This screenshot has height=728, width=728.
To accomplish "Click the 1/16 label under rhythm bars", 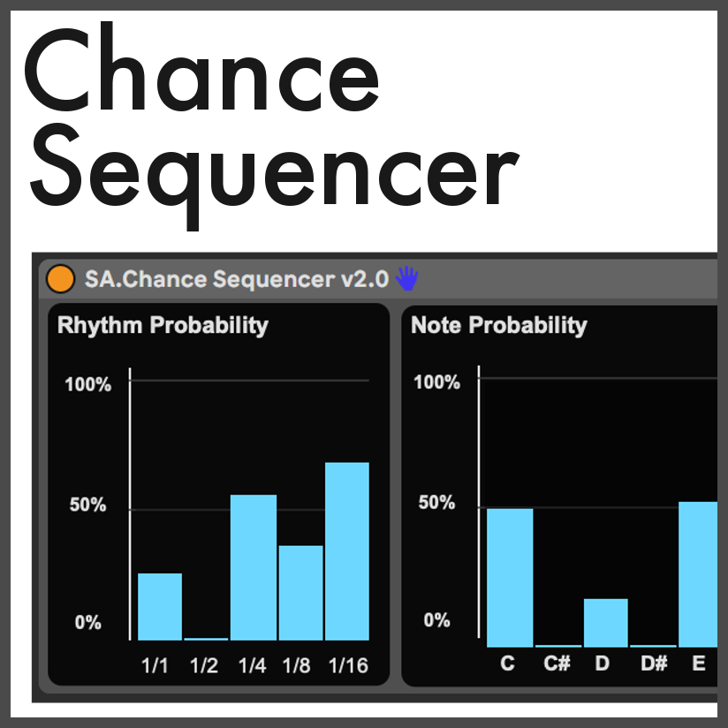I will tap(347, 665).
